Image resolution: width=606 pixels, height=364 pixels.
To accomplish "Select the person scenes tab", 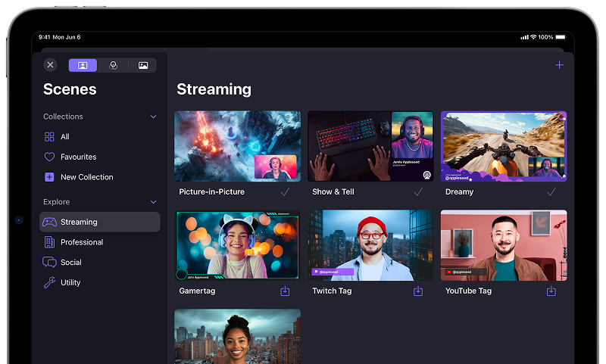I will (x=83, y=65).
